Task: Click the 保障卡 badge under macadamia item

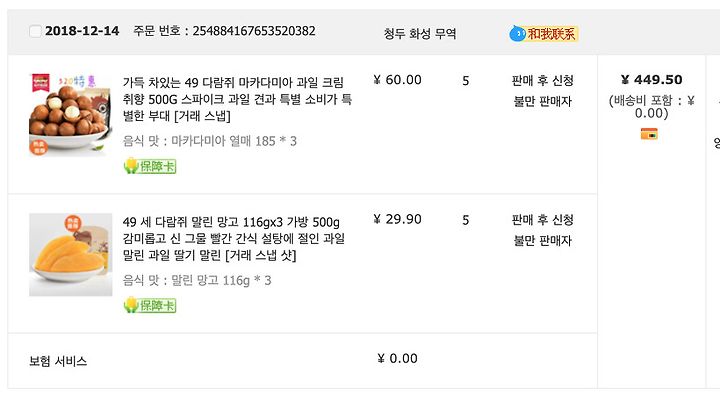Action: (x=150, y=166)
